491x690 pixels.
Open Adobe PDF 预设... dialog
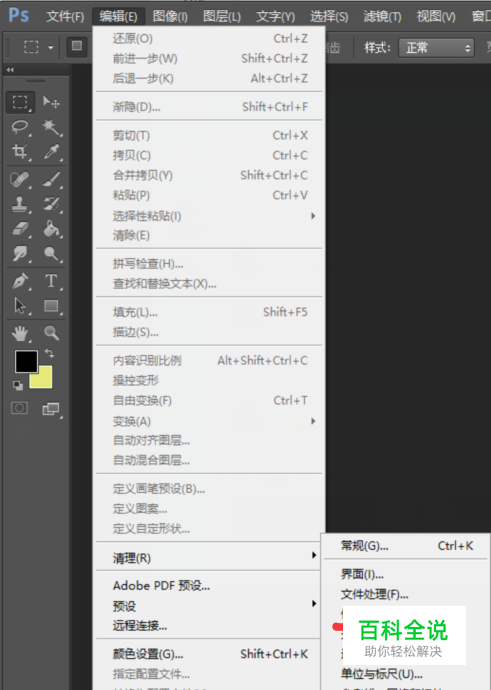tap(209, 586)
